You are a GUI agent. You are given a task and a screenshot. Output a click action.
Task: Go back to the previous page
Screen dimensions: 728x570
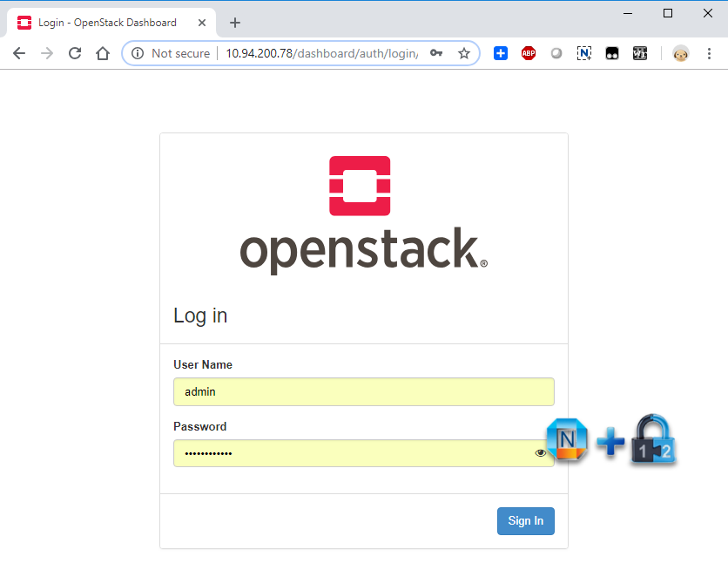pyautogui.click(x=19, y=53)
